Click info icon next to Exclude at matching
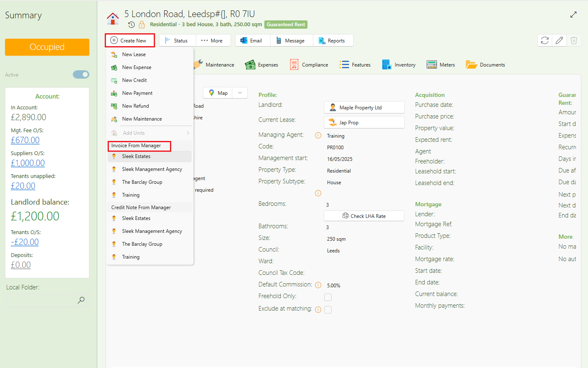The width and height of the screenshot is (588, 368). [318, 309]
